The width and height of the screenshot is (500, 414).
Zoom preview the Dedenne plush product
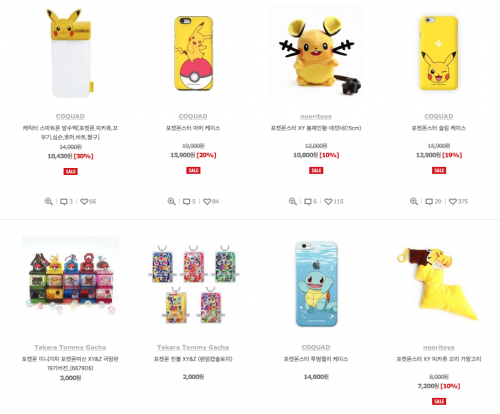coord(293,201)
